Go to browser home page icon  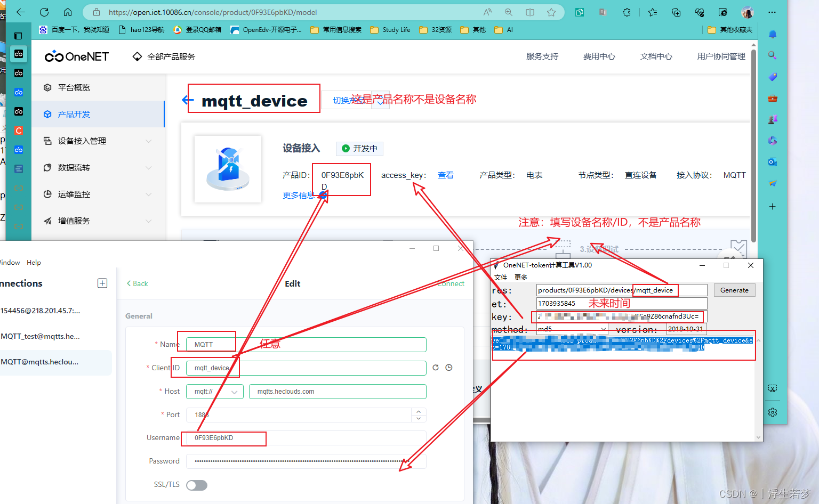click(68, 12)
